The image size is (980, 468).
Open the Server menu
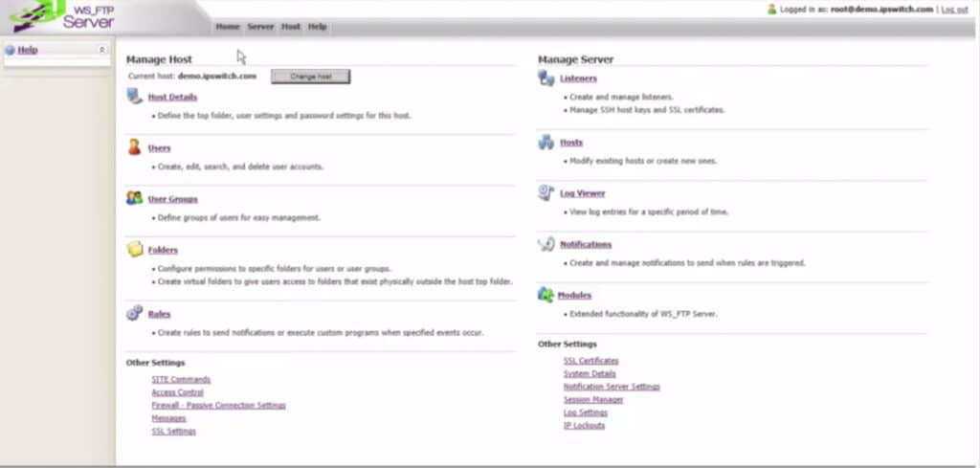260,27
